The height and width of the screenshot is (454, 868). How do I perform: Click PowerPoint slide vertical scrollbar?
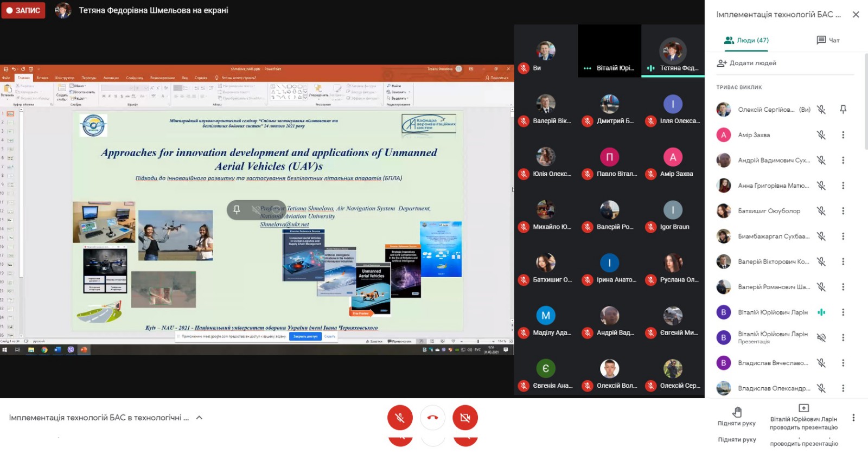point(512,218)
